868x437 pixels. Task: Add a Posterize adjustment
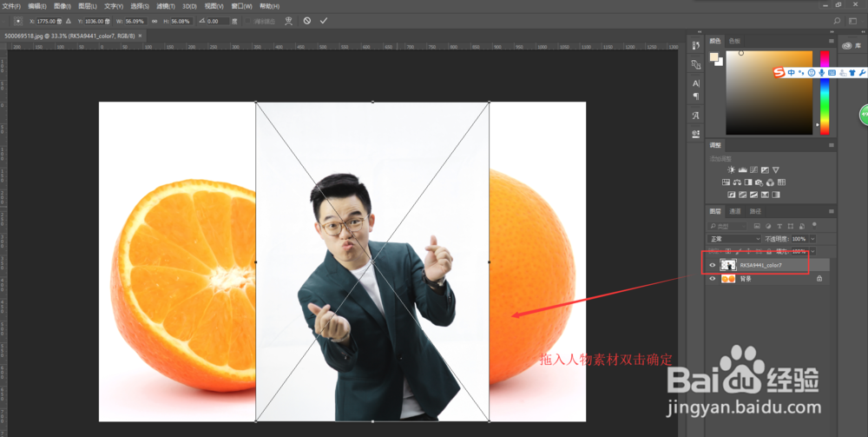[x=743, y=195]
